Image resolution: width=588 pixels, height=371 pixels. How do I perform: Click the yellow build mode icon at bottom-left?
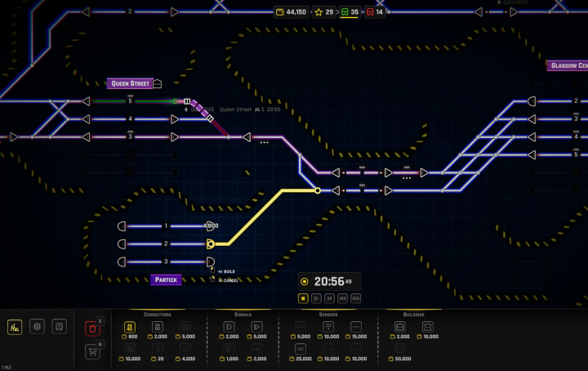point(15,326)
